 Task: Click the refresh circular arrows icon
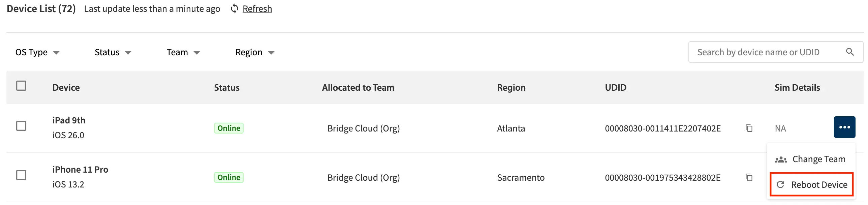tap(234, 9)
